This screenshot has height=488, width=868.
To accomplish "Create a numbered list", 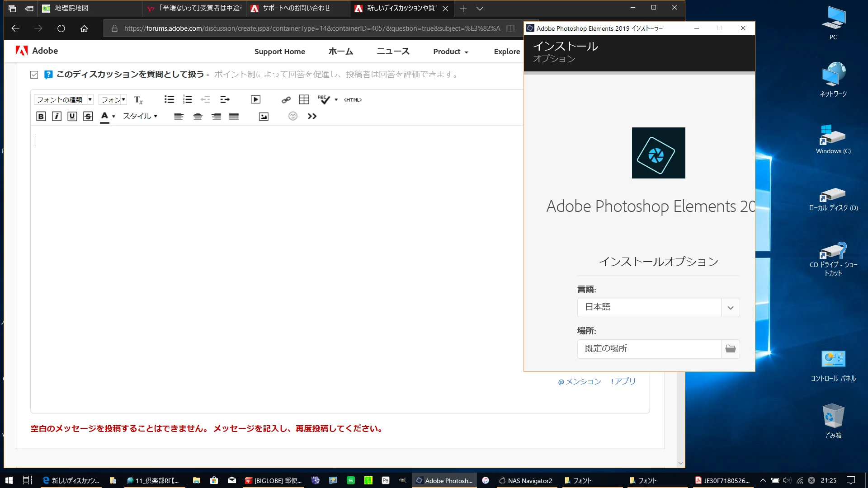I will pos(187,99).
